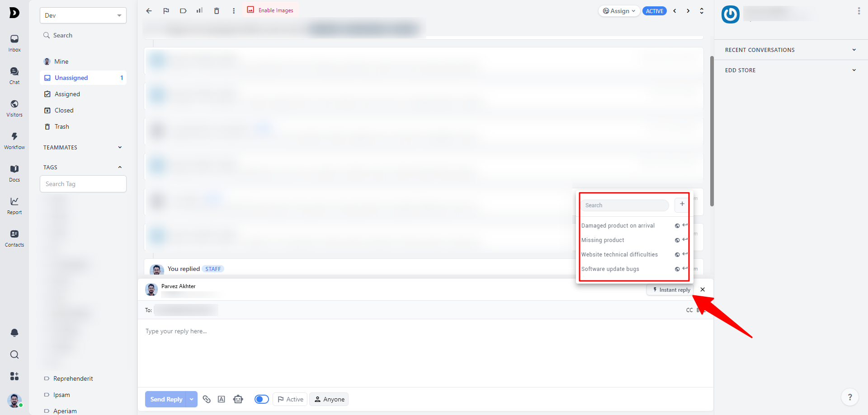
Task: Click the trash icon in conversation toolbar
Action: (217, 10)
